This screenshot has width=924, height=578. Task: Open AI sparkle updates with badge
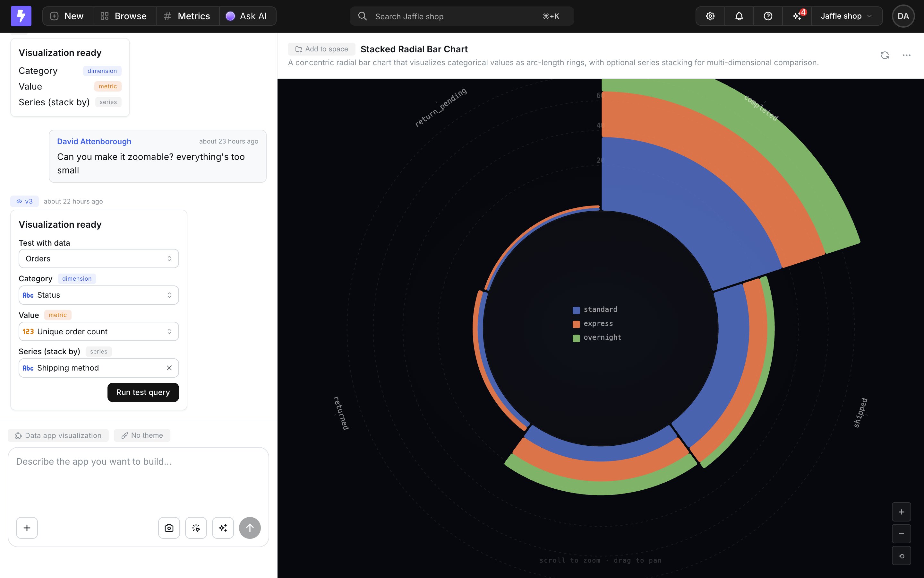[x=797, y=16]
